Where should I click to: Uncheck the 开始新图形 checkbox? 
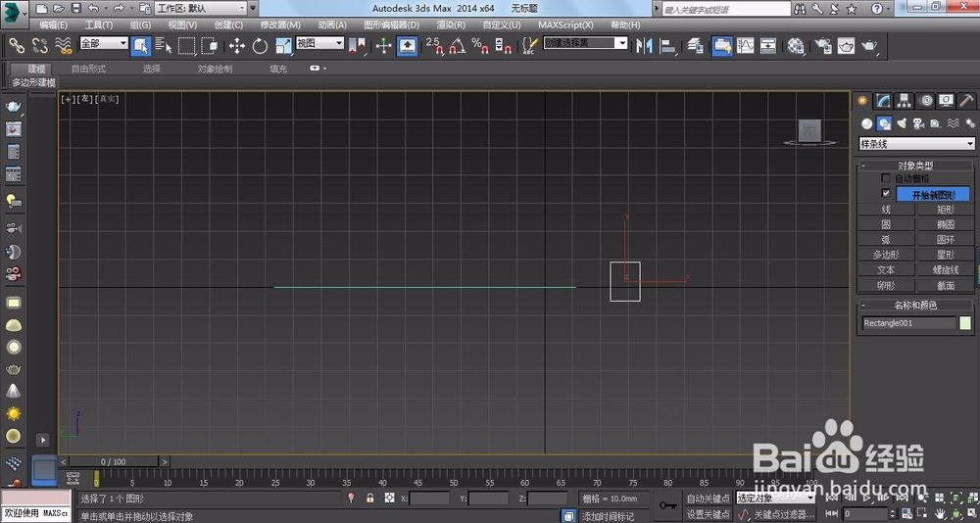pos(886,193)
